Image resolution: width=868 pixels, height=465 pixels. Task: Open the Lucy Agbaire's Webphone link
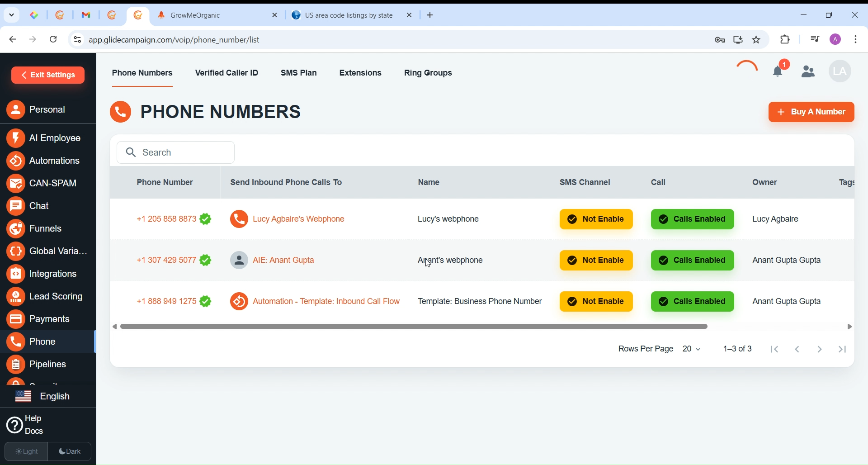[x=299, y=219]
